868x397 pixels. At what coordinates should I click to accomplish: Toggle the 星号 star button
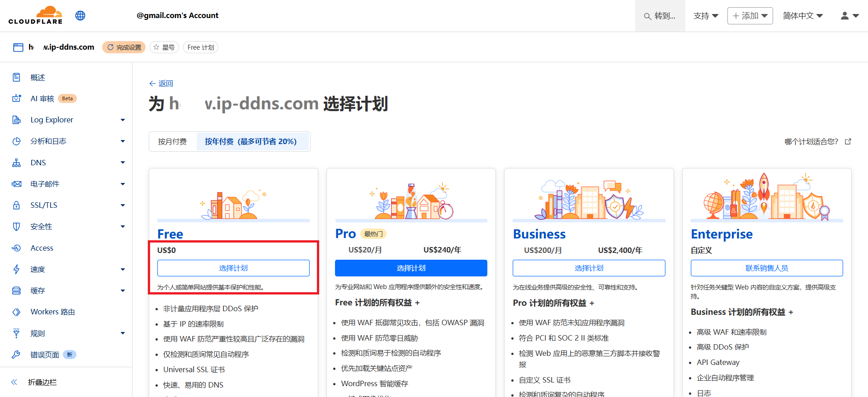pyautogui.click(x=164, y=47)
